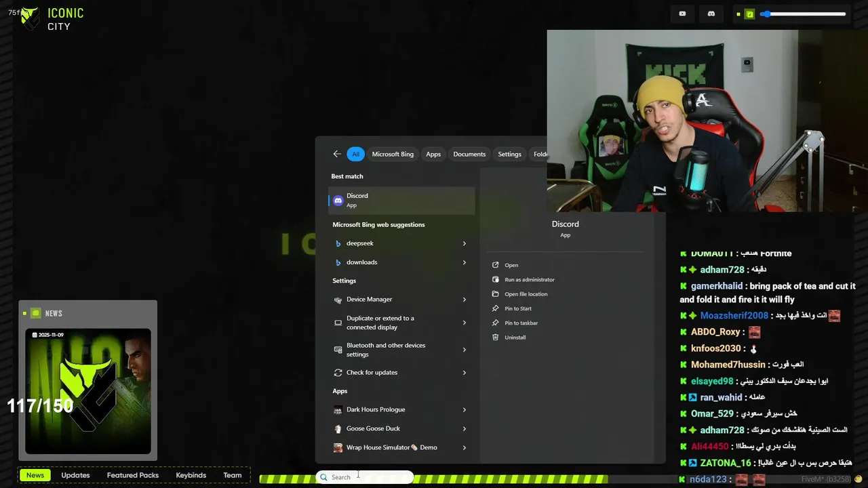Screen dimensions: 868x488
Task: Click the Check for updates icon
Action: (338, 373)
